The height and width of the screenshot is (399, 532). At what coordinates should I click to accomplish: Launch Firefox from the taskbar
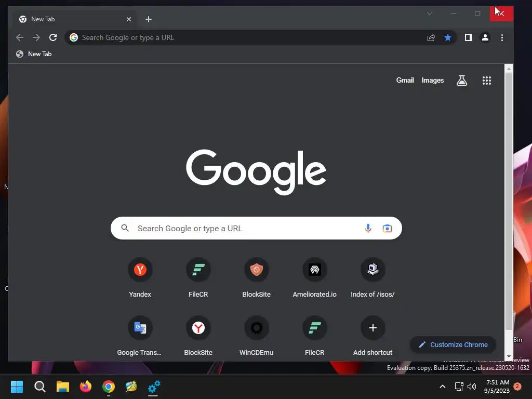pyautogui.click(x=86, y=387)
